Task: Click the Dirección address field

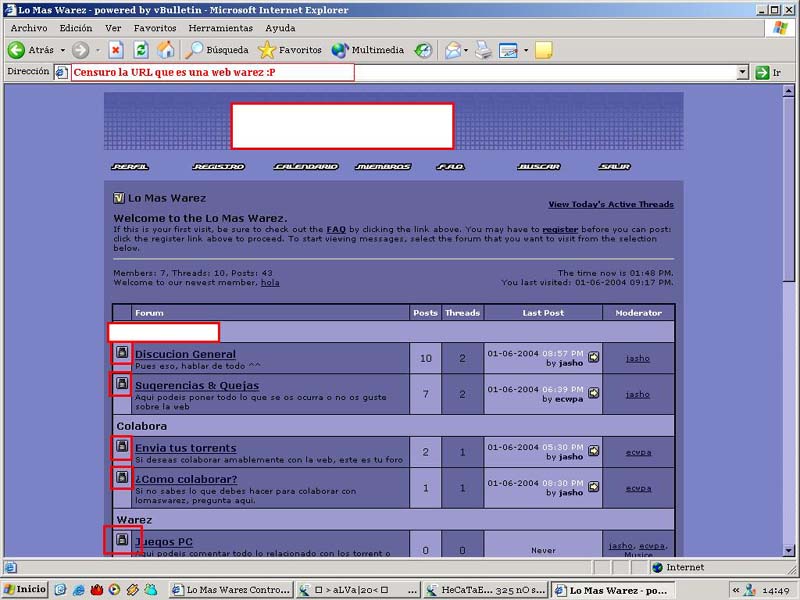Action: point(403,72)
